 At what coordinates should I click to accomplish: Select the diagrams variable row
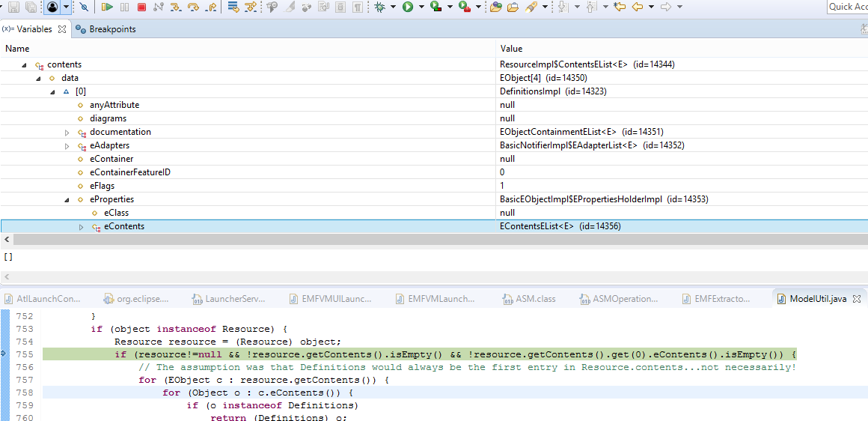point(434,118)
